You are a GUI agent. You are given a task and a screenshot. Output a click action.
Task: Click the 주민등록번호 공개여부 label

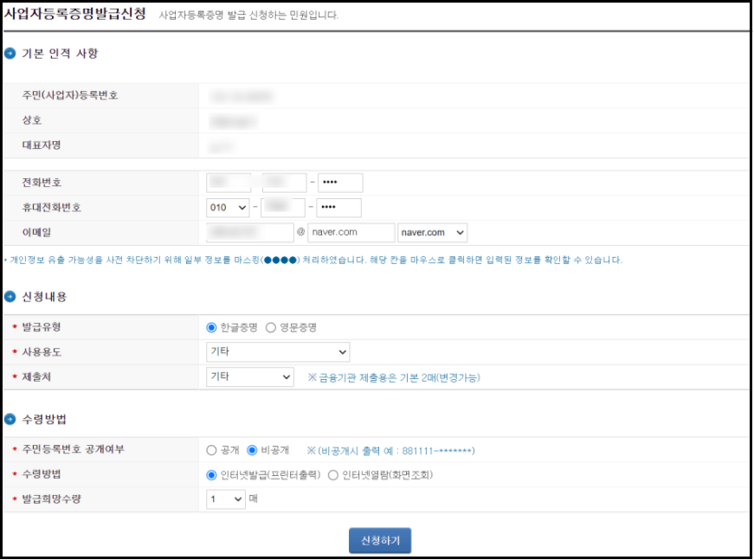click(x=73, y=449)
